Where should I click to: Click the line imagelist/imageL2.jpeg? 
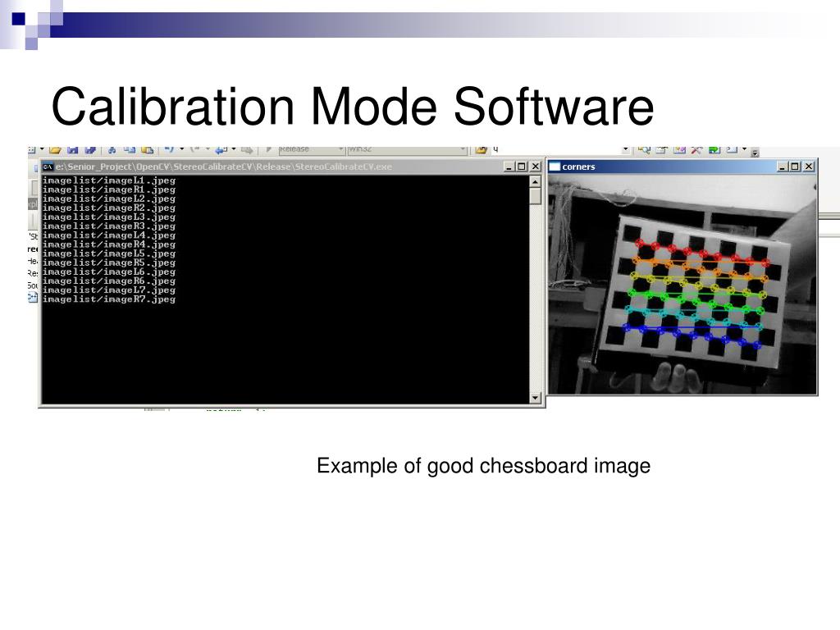(109, 199)
